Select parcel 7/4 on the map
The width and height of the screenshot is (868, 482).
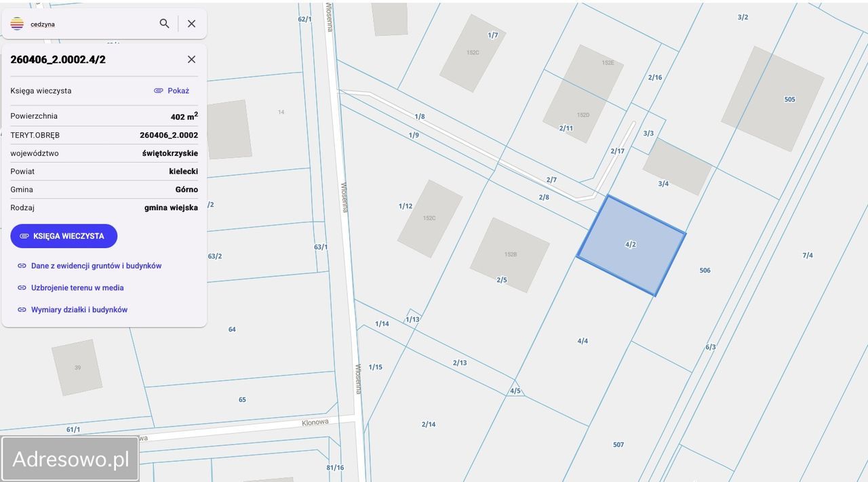[808, 256]
